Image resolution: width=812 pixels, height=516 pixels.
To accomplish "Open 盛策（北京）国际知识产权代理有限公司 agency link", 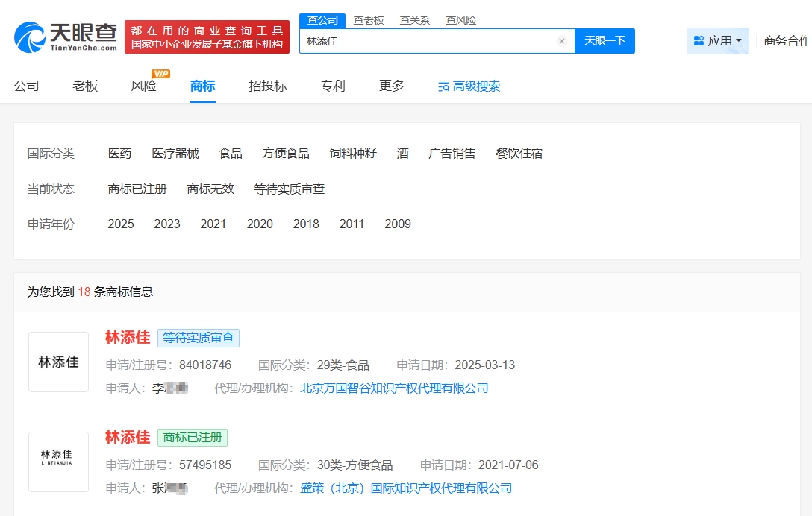I will 406,488.
